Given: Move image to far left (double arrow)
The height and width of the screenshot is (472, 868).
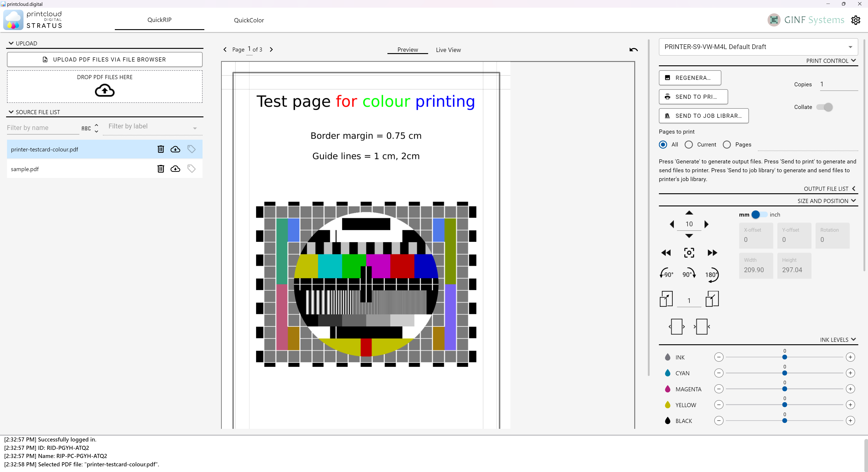Looking at the screenshot, I should click(666, 253).
